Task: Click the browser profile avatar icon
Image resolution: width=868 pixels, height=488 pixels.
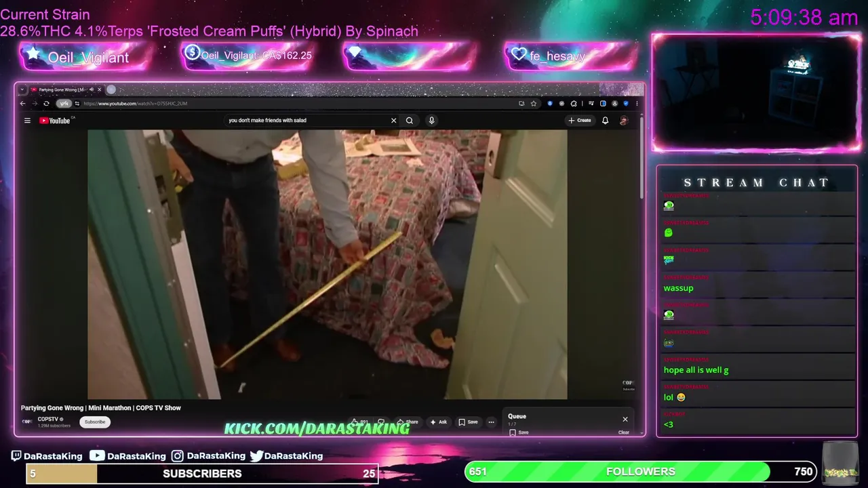Action: tap(614, 104)
